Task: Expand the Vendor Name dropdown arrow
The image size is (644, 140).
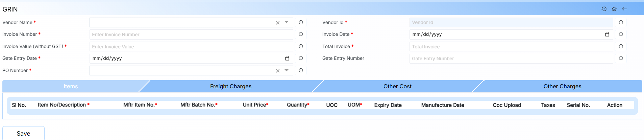Action: pyautogui.click(x=287, y=22)
